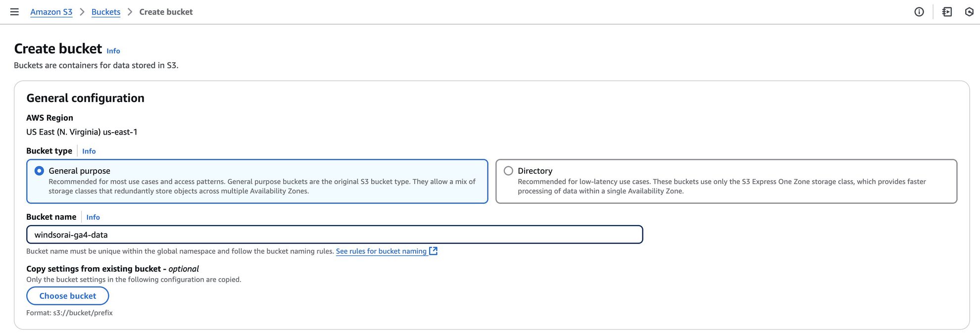Open Info link next to Bucket type
Image resolution: width=980 pixels, height=335 pixels.
click(89, 151)
